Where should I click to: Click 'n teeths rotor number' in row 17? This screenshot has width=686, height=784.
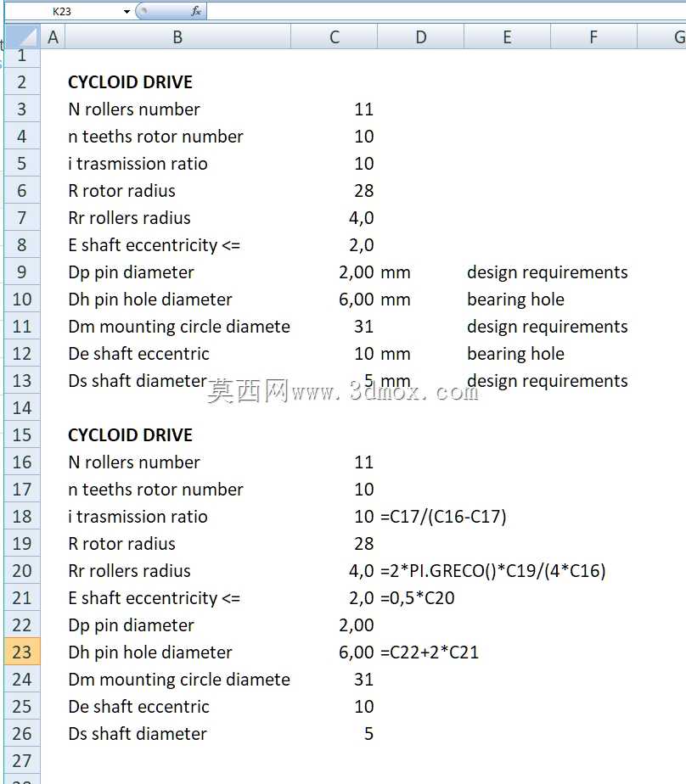pos(155,489)
